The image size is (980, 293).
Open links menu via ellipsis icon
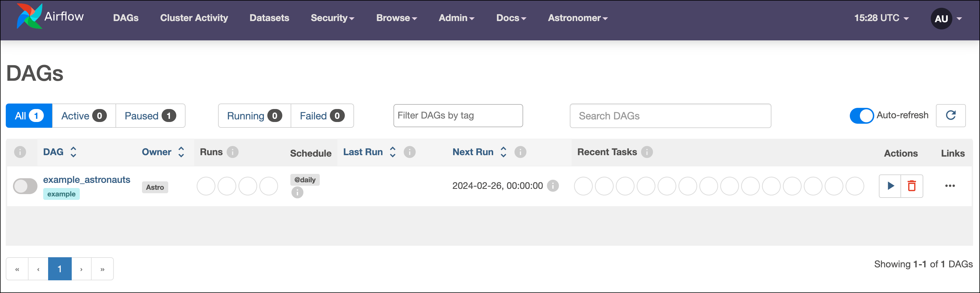point(950,186)
